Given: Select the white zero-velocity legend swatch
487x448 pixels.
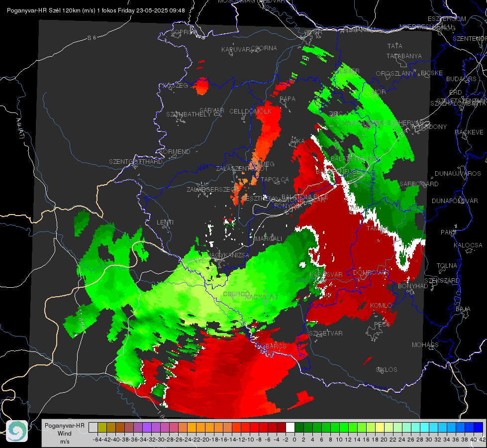Looking at the screenshot, I should pyautogui.click(x=290, y=427).
